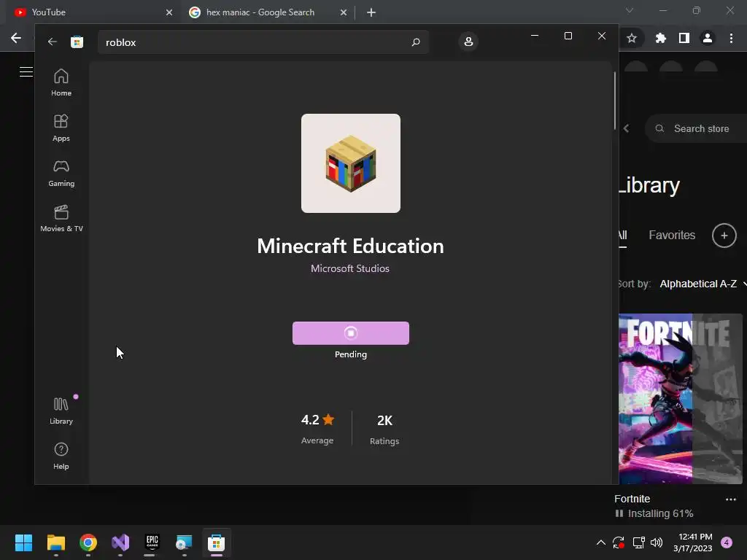
Task: Open Chrome three-dot menu
Action: tap(731, 38)
